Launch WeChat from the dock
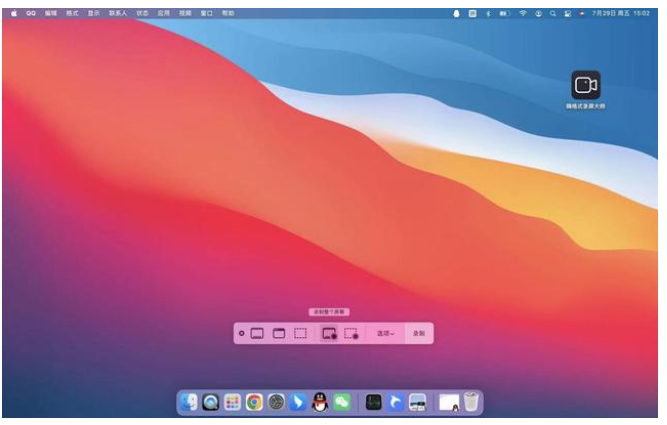Screen dimensions: 667x425 (343, 402)
